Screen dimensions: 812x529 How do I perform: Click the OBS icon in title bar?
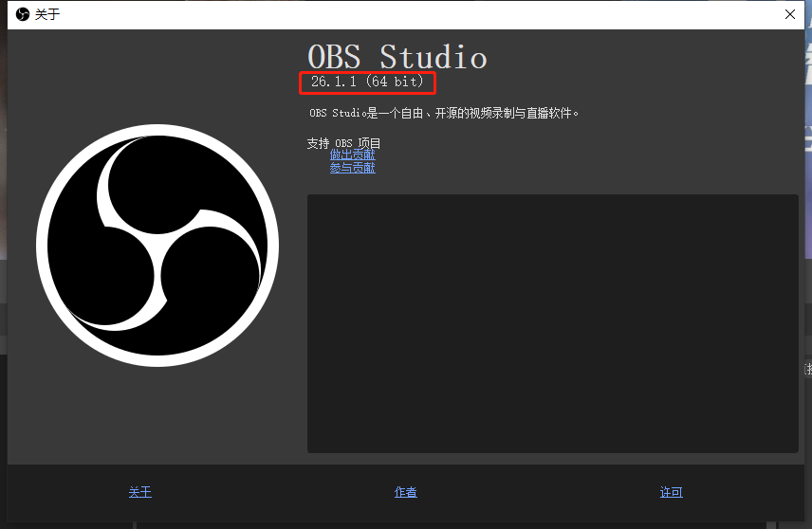coord(22,14)
